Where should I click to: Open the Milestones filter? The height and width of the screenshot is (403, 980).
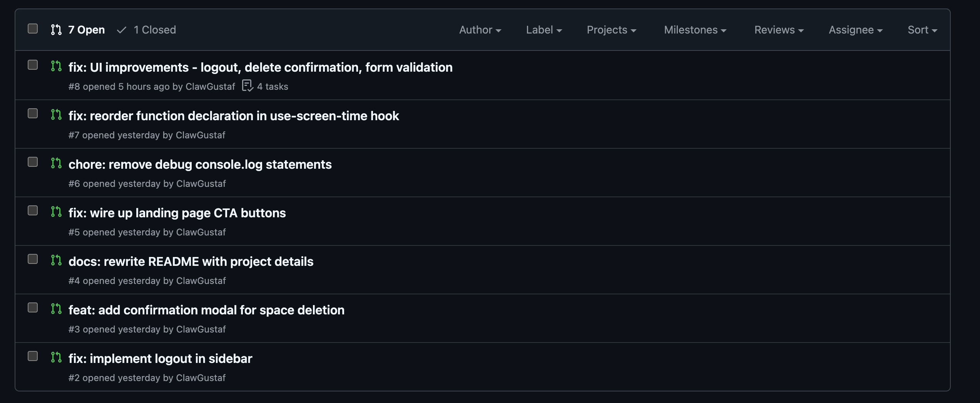coord(694,30)
